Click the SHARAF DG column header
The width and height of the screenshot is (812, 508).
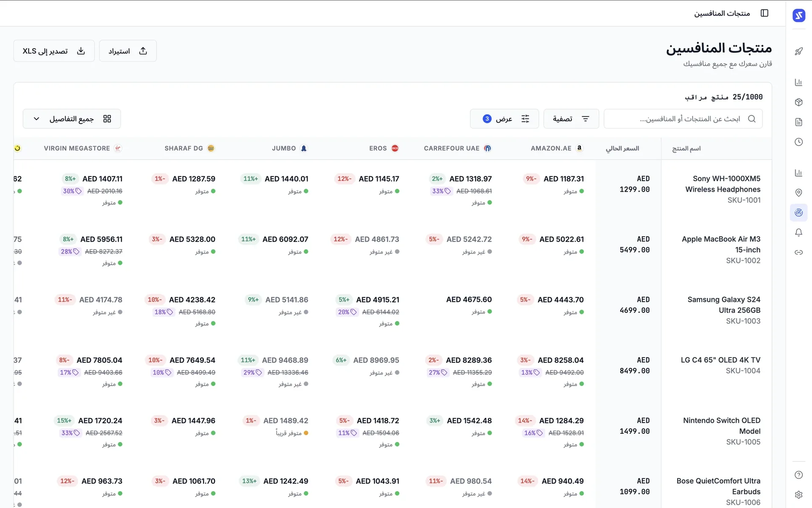(184, 149)
